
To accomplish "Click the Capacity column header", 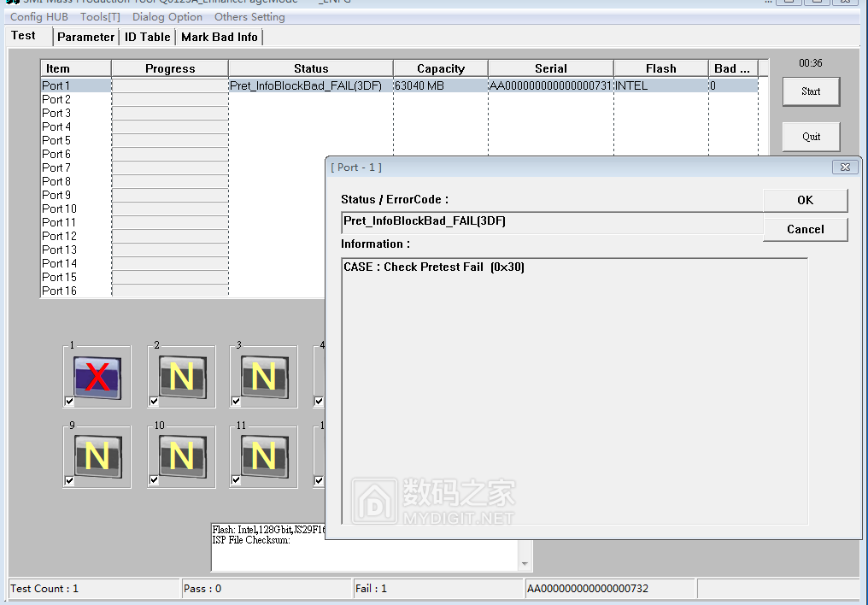I will coord(441,68).
